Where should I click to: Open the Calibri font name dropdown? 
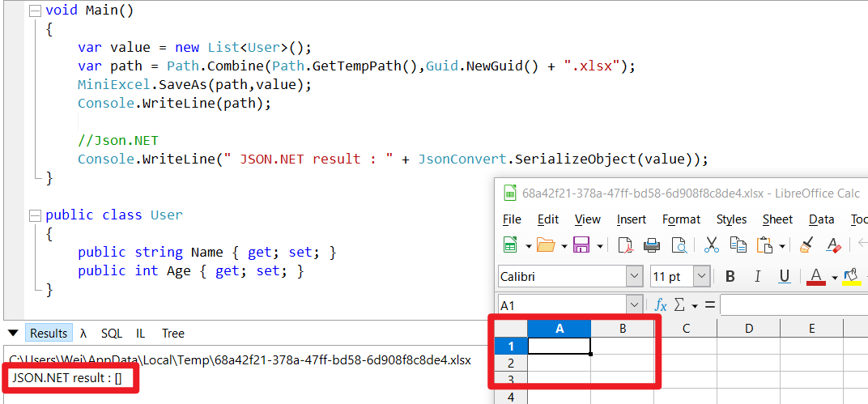coord(634,276)
